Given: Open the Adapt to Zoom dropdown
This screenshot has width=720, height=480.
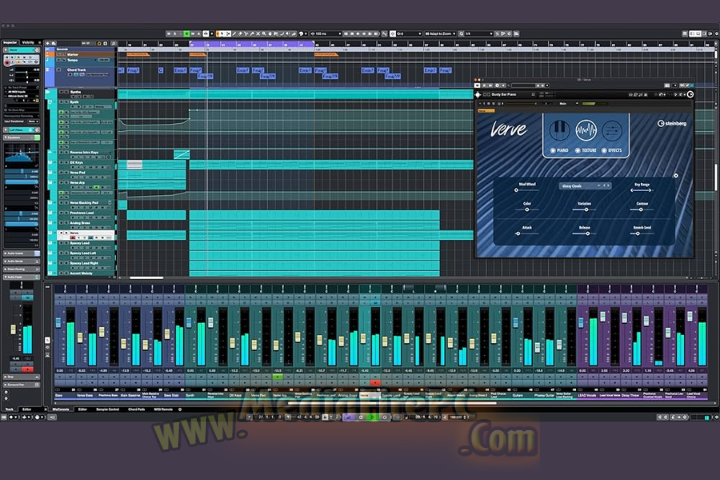Looking at the screenshot, I should pos(440,34).
